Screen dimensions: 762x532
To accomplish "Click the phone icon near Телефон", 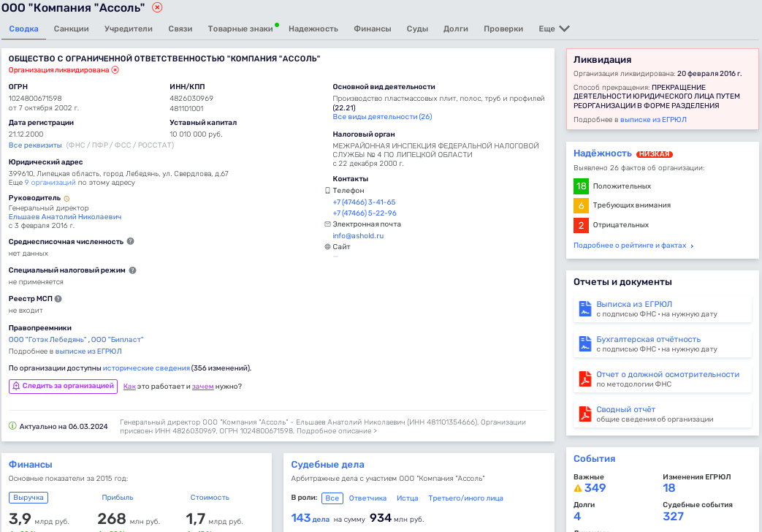I will (x=327, y=191).
